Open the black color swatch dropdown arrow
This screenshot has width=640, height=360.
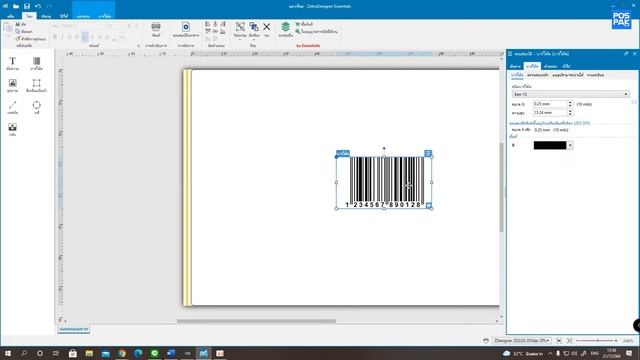coord(570,145)
